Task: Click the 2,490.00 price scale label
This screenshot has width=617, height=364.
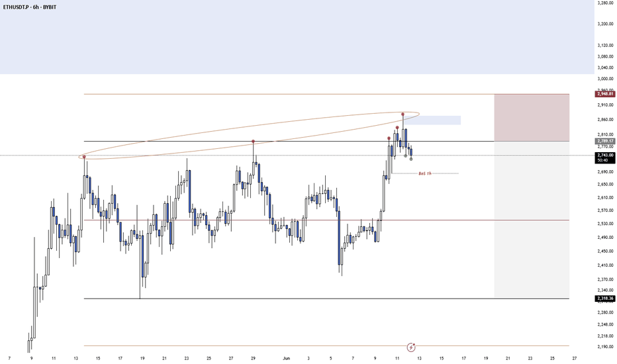Action: (605, 238)
